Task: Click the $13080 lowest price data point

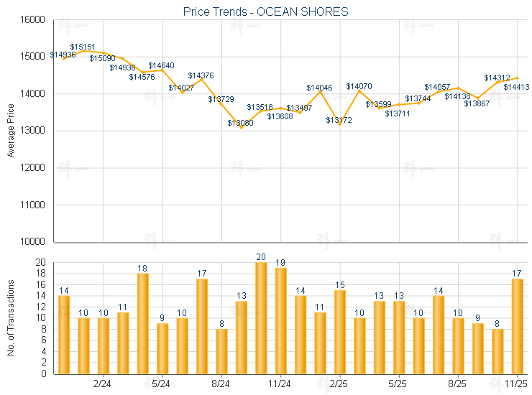Action: (x=242, y=128)
